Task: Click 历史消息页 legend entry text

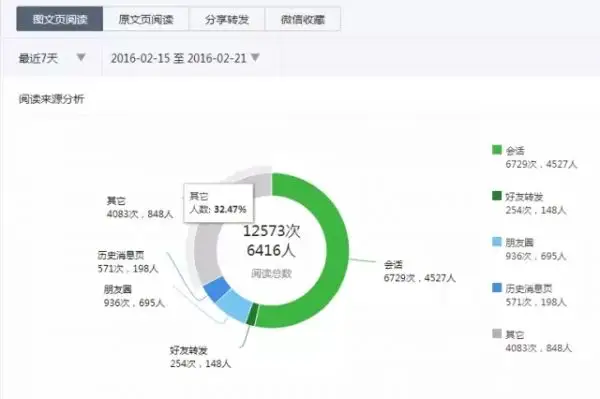Action: click(528, 288)
